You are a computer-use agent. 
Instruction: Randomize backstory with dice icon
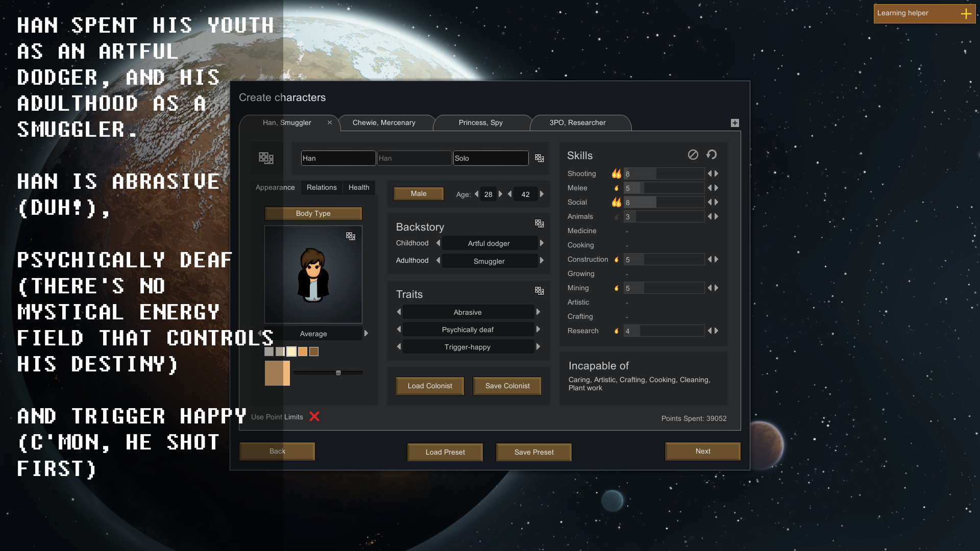tap(540, 223)
